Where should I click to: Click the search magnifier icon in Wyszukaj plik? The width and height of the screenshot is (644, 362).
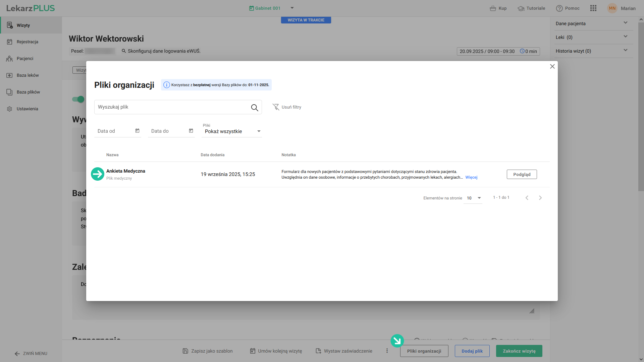tap(255, 108)
